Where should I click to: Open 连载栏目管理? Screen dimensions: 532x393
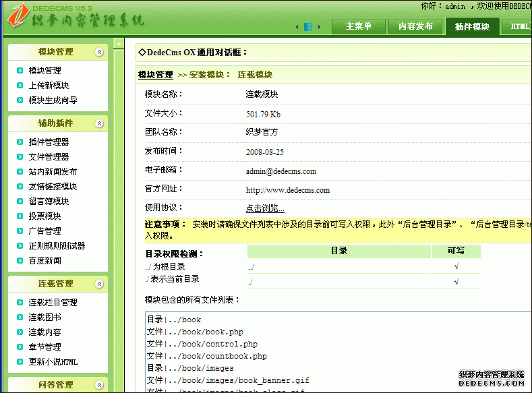53,303
